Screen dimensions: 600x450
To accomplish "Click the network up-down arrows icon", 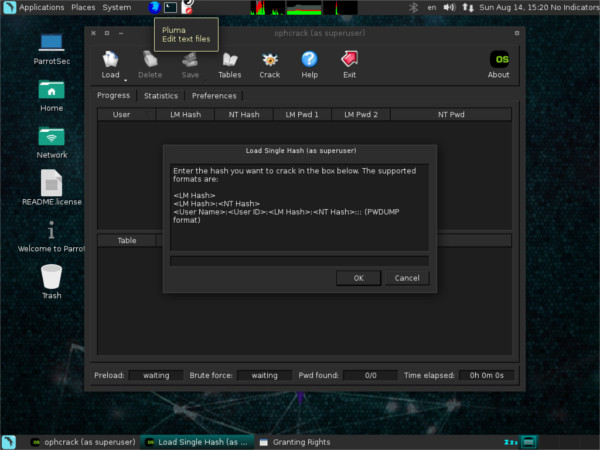I will pyautogui.click(x=468, y=7).
